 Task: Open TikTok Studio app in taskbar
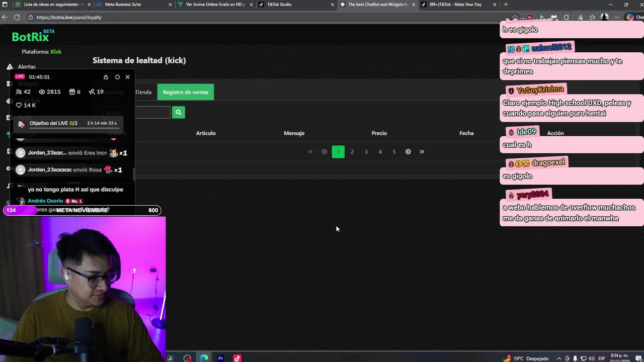(237, 358)
